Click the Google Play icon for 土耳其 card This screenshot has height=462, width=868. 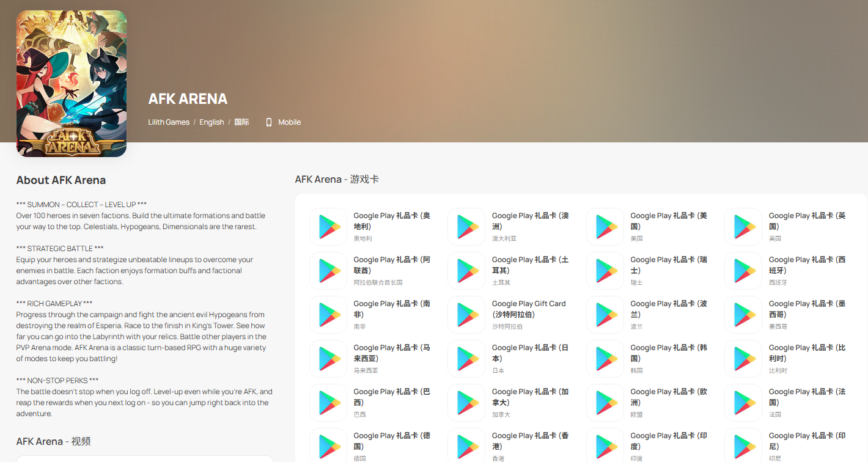pos(466,271)
